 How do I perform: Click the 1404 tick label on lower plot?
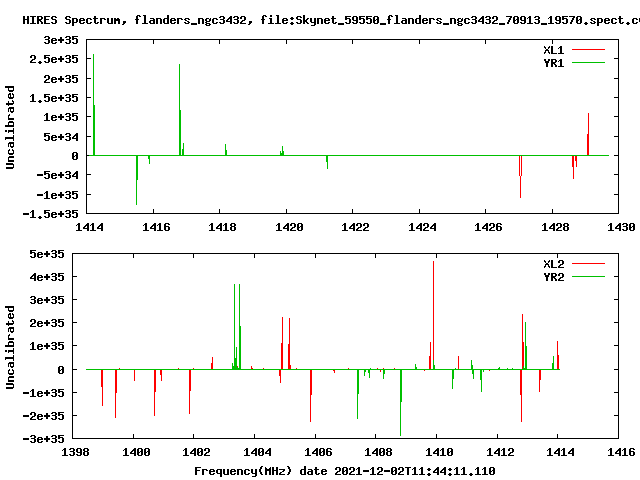tap(257, 452)
